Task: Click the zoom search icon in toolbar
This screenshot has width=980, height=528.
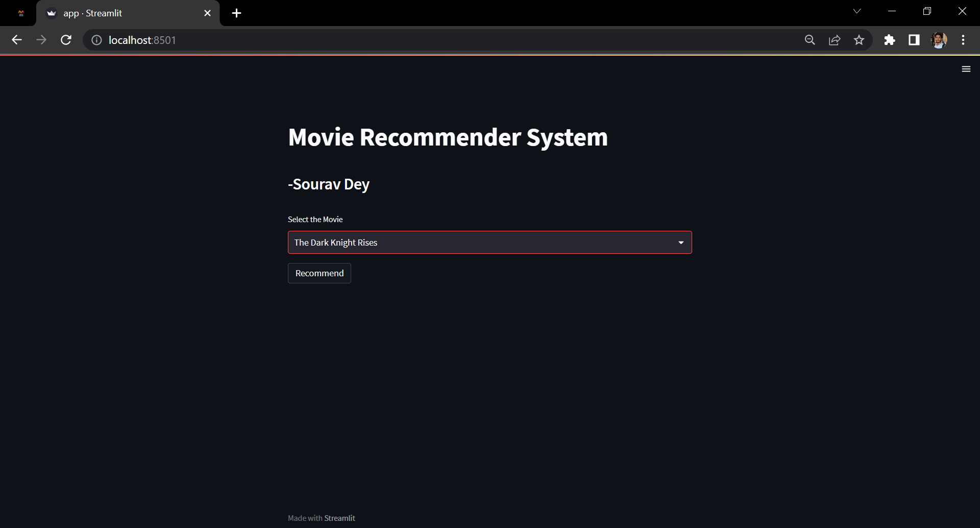Action: [810, 40]
